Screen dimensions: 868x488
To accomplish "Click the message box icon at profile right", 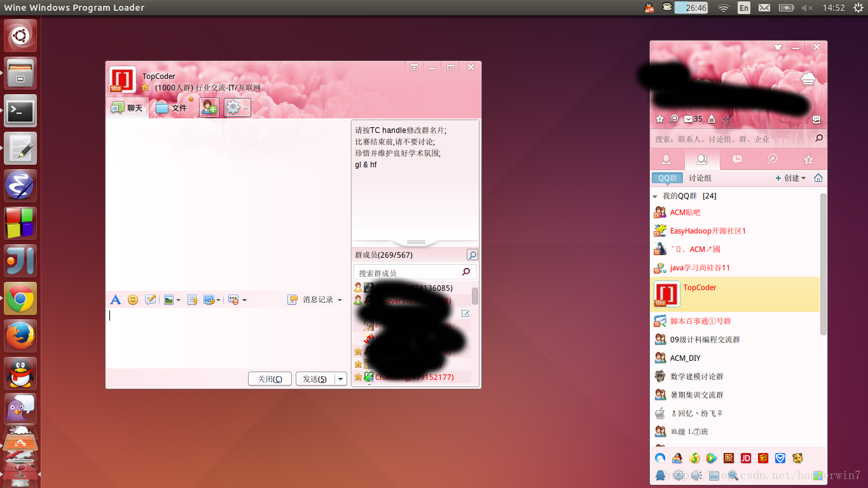I will click(816, 119).
